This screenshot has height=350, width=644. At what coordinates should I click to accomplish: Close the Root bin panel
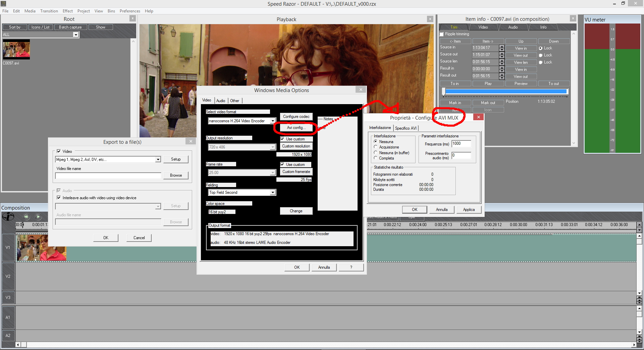[x=132, y=19]
